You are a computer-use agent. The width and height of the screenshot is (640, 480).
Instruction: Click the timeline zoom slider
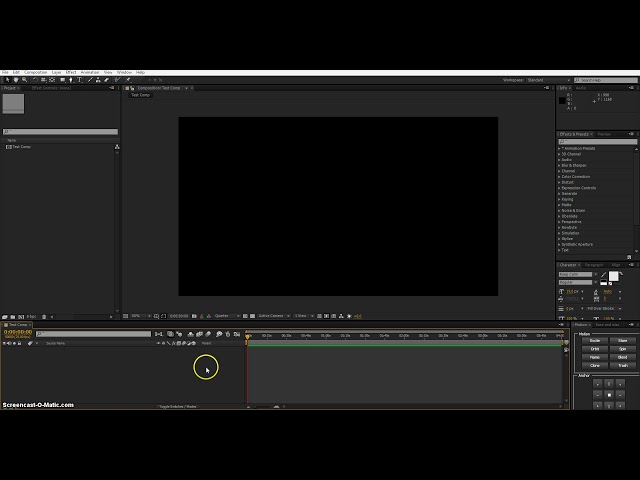coord(262,407)
